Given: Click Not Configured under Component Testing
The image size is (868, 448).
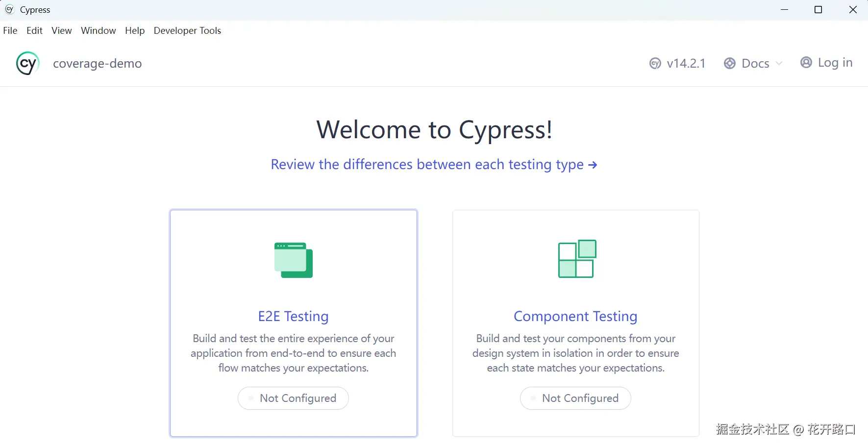Looking at the screenshot, I should (575, 398).
